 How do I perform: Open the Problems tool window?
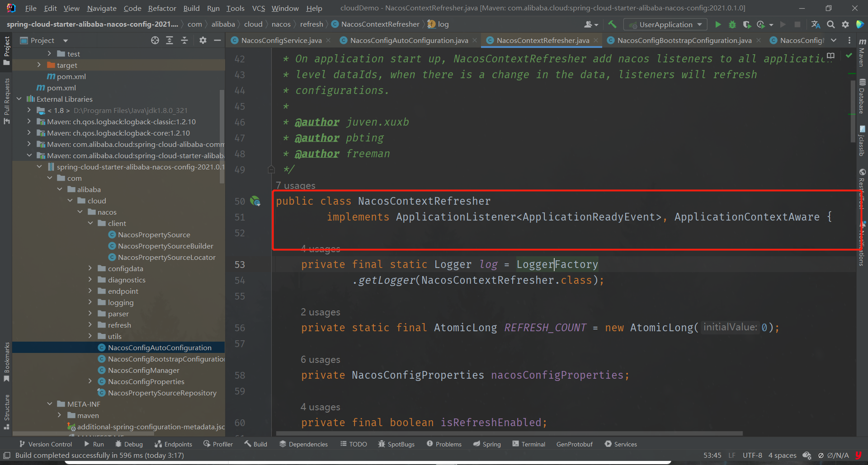443,444
